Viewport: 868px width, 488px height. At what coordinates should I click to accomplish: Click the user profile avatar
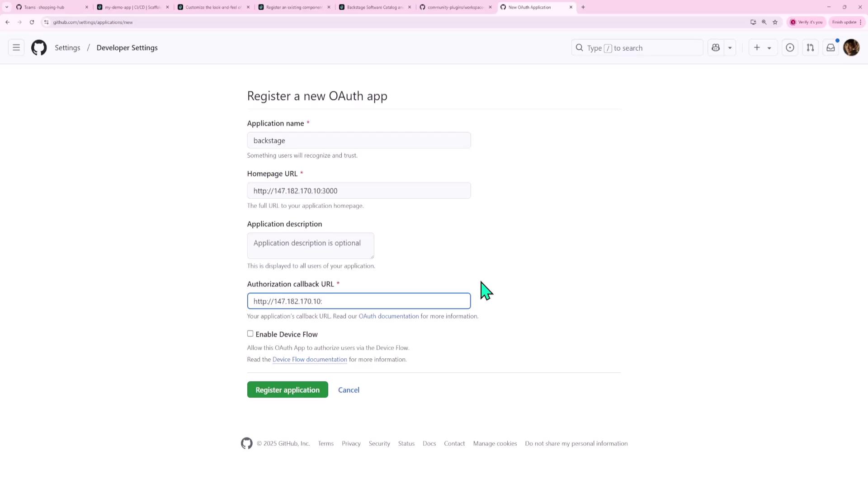point(851,47)
